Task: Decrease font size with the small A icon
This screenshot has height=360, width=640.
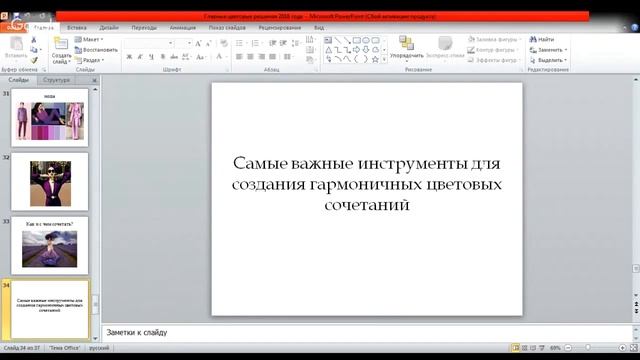Action: [208, 43]
